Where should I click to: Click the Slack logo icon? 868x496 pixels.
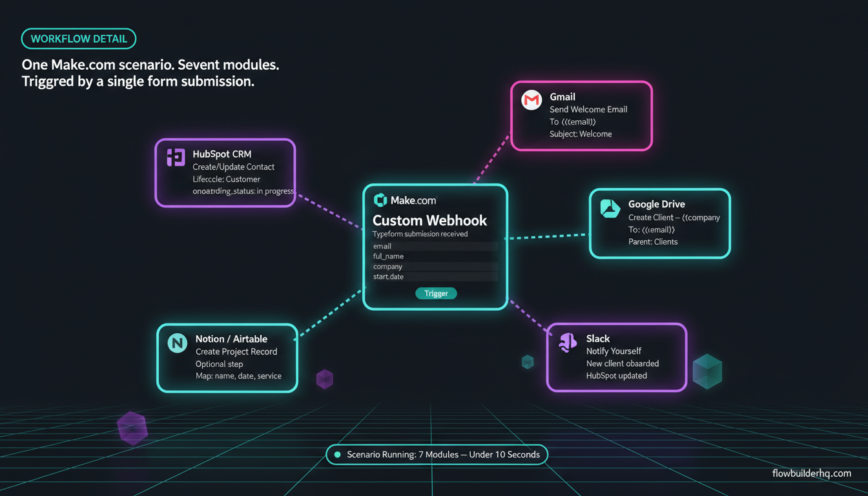567,342
